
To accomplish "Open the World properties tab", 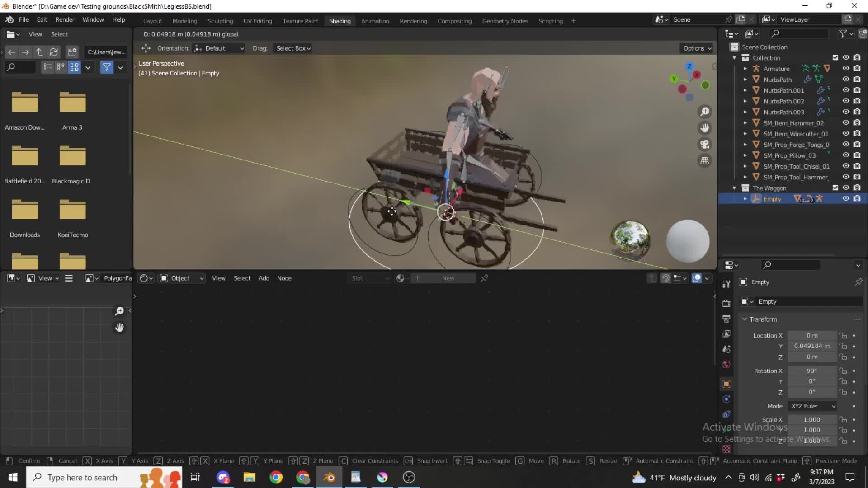I will [726, 364].
